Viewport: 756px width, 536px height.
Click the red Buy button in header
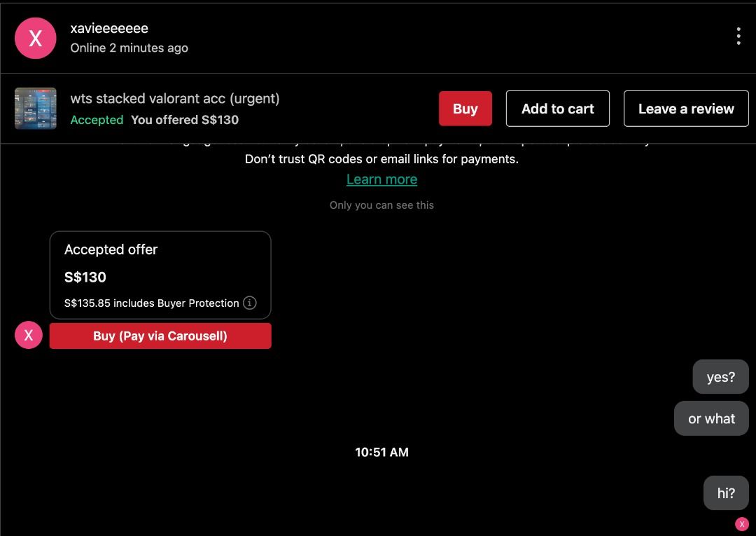(x=465, y=109)
